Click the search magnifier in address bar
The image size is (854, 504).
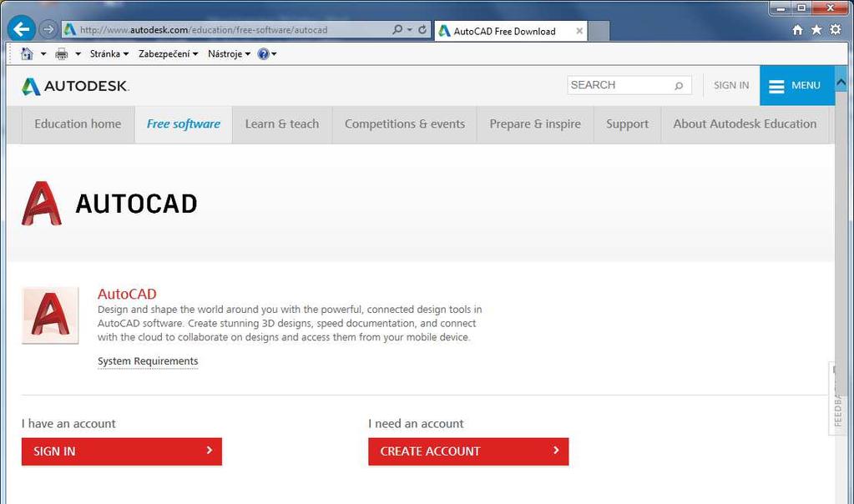(397, 29)
